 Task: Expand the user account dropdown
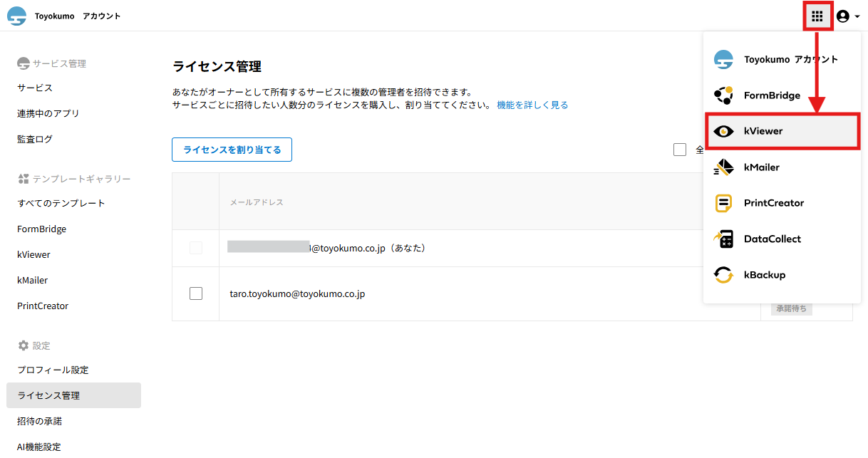[x=847, y=16]
